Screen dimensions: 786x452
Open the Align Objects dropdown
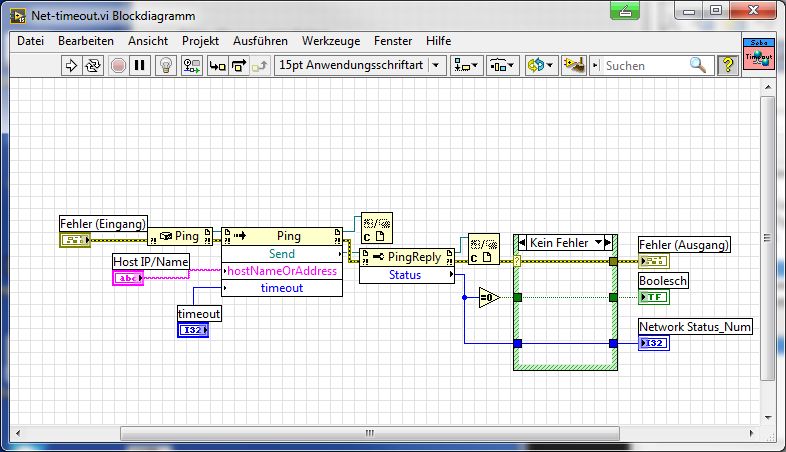pos(466,66)
